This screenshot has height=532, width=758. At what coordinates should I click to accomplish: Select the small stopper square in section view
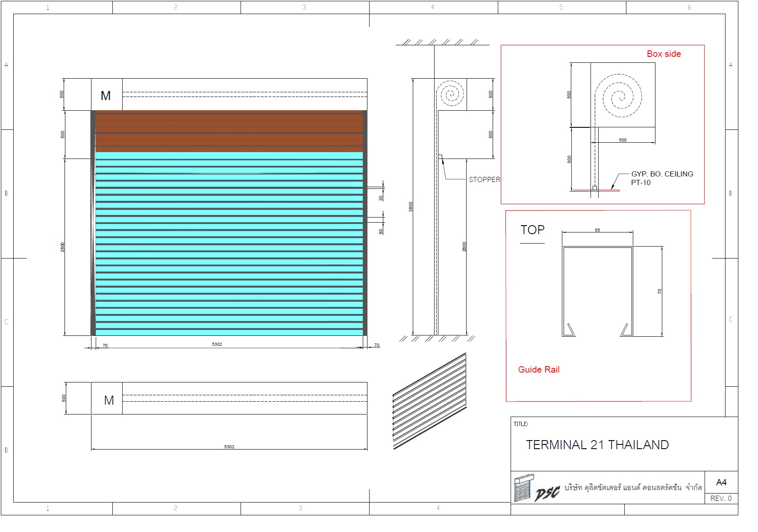(440, 157)
